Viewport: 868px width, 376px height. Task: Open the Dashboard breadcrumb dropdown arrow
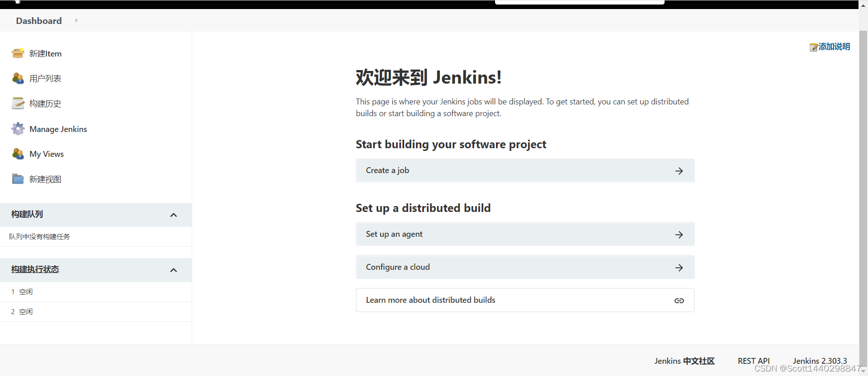(76, 20)
